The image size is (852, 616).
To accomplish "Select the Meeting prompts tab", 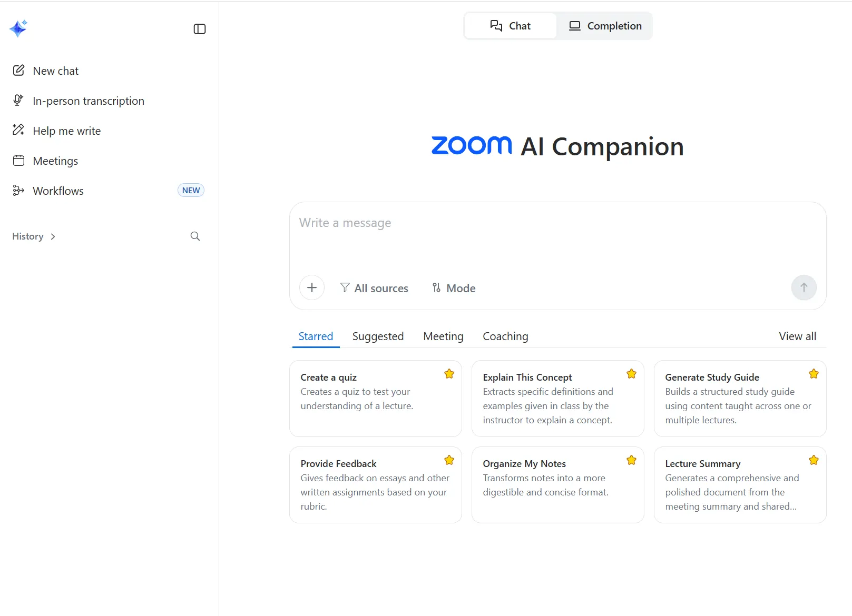I will [443, 336].
